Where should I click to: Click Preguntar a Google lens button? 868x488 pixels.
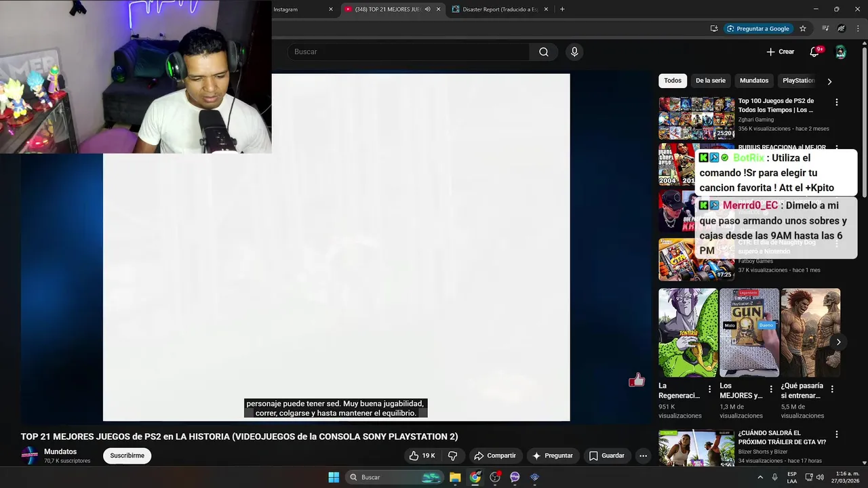pos(758,28)
